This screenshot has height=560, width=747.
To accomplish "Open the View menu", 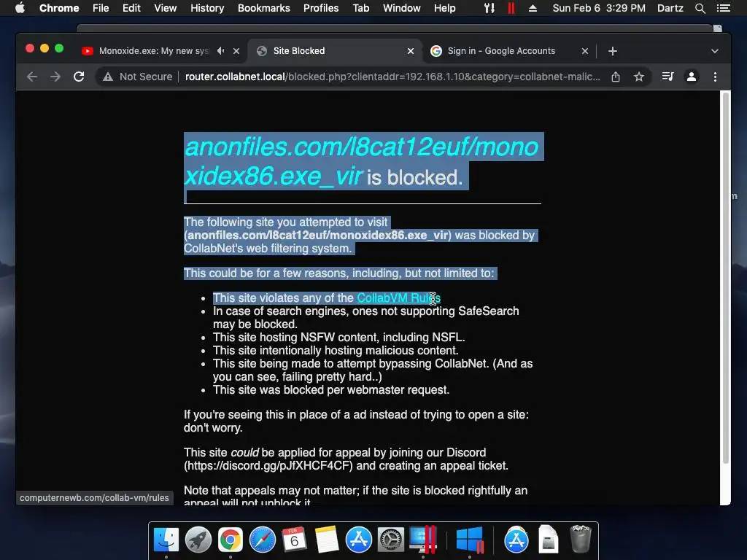I will (x=166, y=8).
